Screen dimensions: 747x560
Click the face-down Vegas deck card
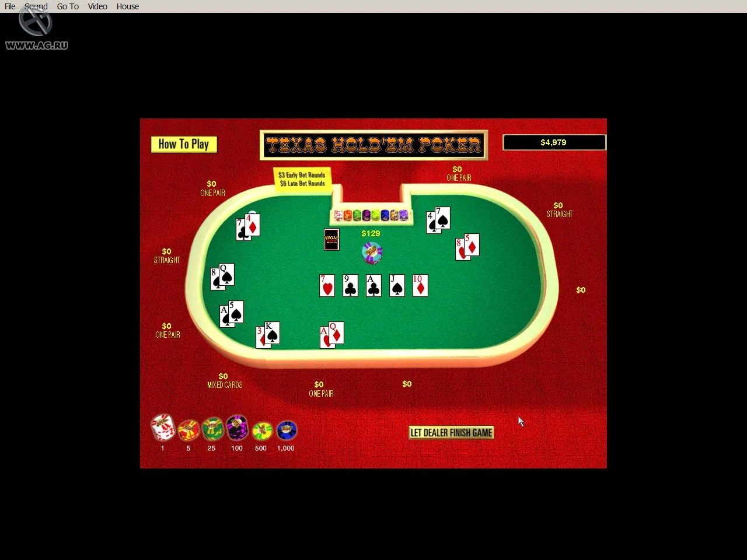coord(331,239)
